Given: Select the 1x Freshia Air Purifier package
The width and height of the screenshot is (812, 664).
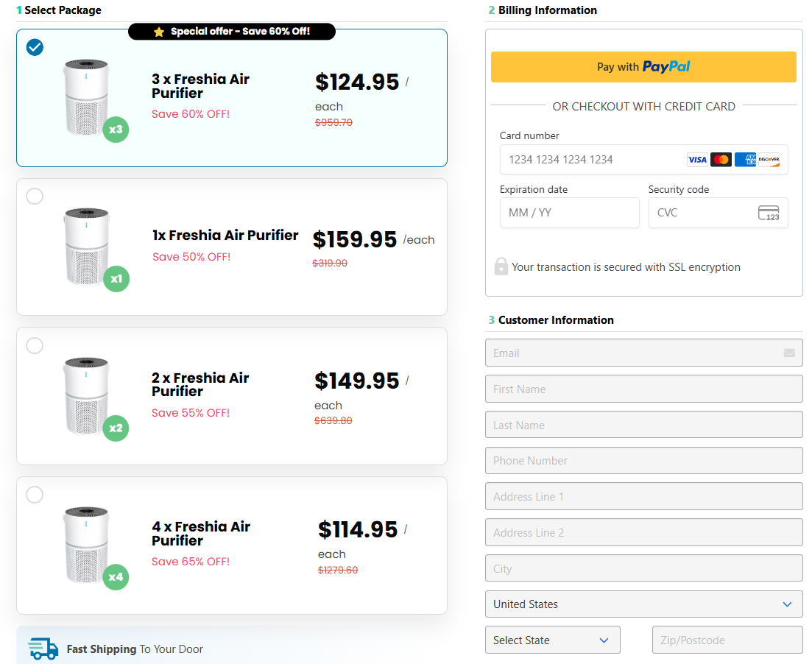Looking at the screenshot, I should [x=35, y=197].
